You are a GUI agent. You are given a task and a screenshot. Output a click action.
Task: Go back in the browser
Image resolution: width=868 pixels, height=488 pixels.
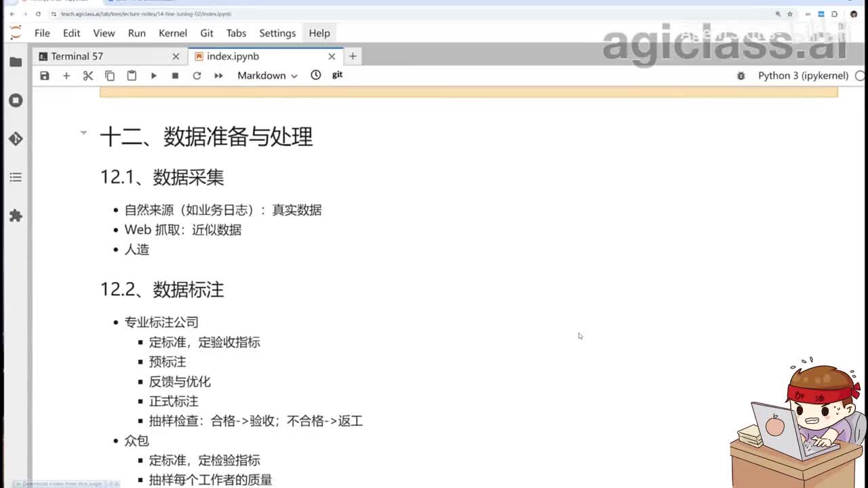tap(12, 14)
